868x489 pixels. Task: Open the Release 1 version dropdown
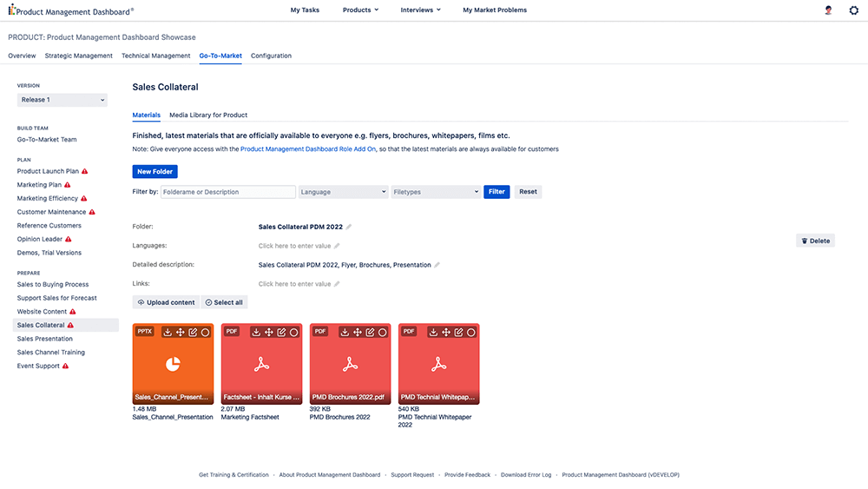(62, 100)
